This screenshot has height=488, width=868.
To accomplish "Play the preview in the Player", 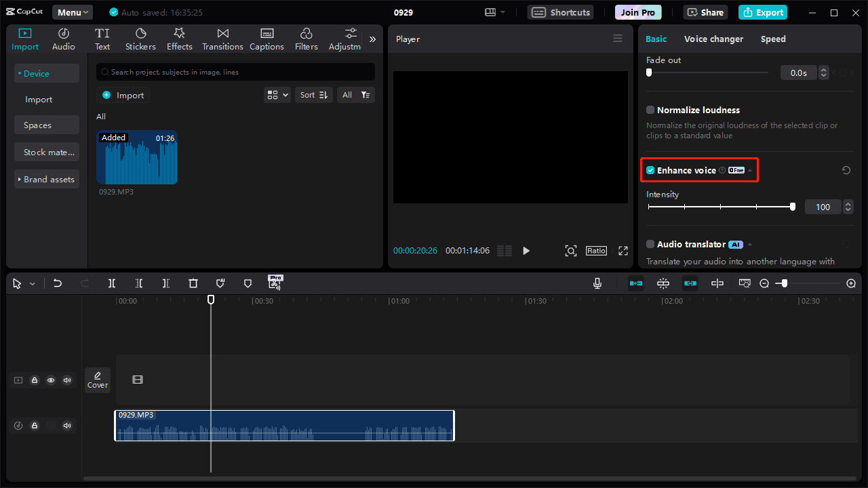I will point(526,251).
